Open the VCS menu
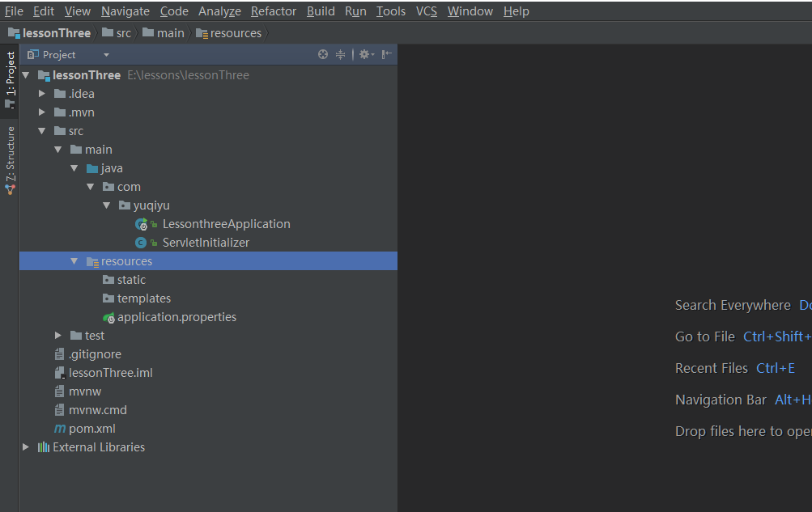Viewport: 812px width, 512px height. click(426, 11)
